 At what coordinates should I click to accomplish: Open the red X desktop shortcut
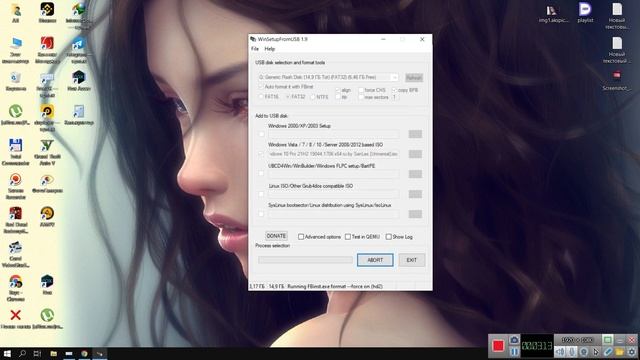(x=16, y=319)
